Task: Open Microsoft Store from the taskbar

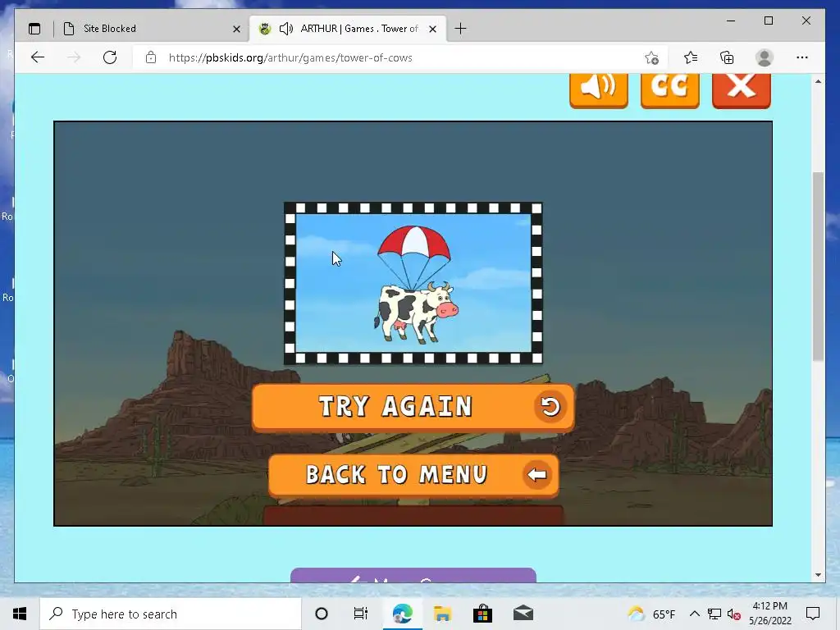Action: (x=482, y=614)
